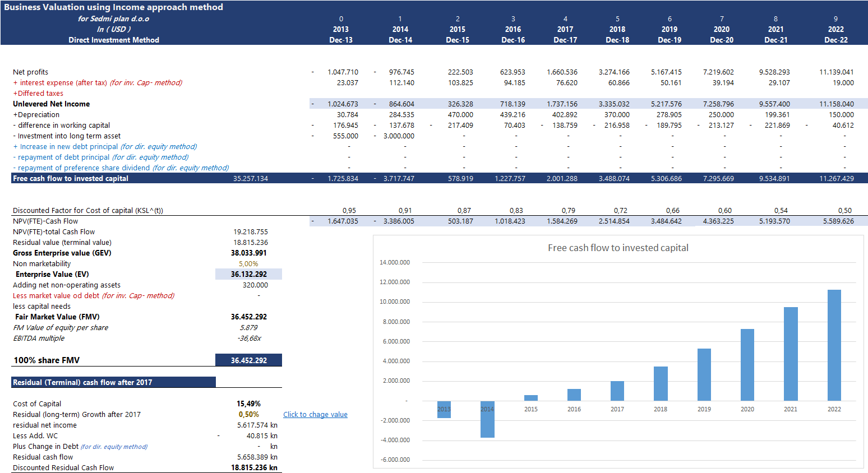The width and height of the screenshot is (868, 473).
Task: Select the 100% share FMV value box
Action: coord(248,360)
